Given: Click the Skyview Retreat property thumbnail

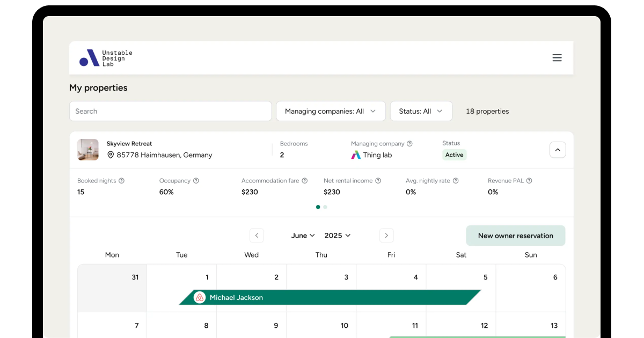Looking at the screenshot, I should [x=88, y=150].
